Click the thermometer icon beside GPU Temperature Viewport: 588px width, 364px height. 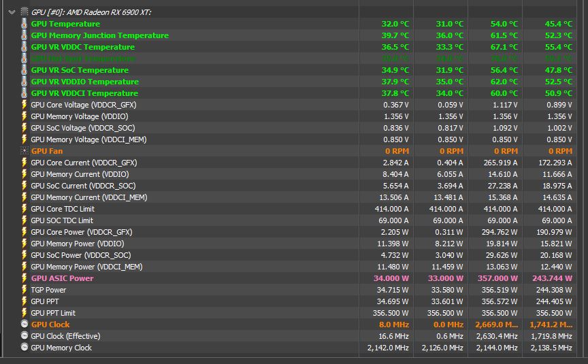point(24,24)
